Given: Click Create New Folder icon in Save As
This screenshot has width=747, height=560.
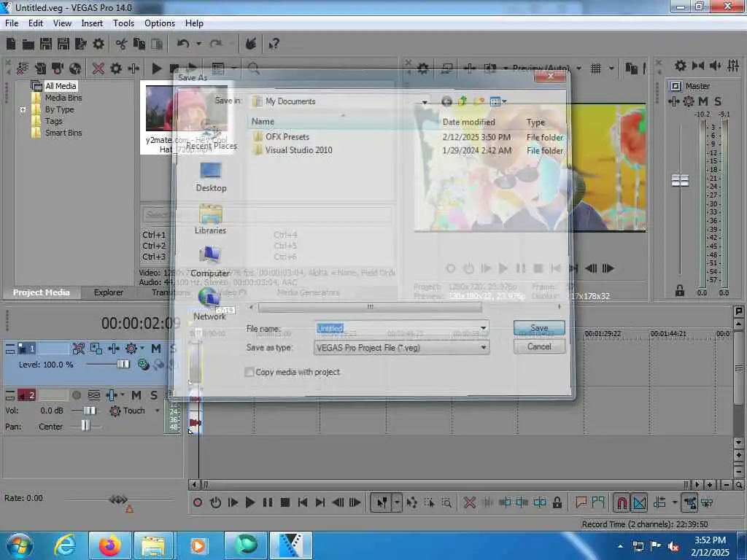Looking at the screenshot, I should coord(479,101).
